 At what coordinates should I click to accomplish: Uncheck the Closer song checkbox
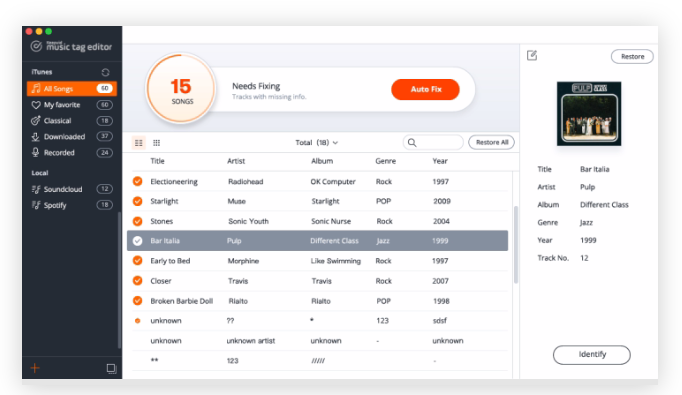click(137, 281)
